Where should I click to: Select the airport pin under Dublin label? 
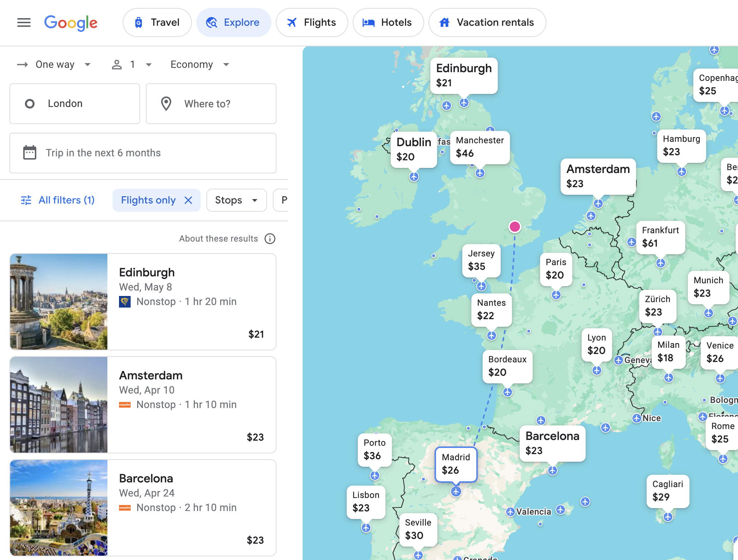[x=414, y=177]
